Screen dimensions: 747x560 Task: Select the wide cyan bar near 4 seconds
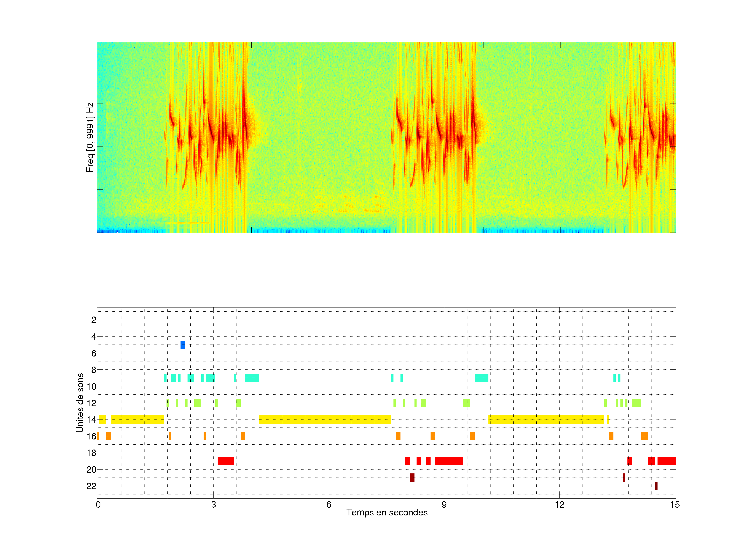(252, 378)
